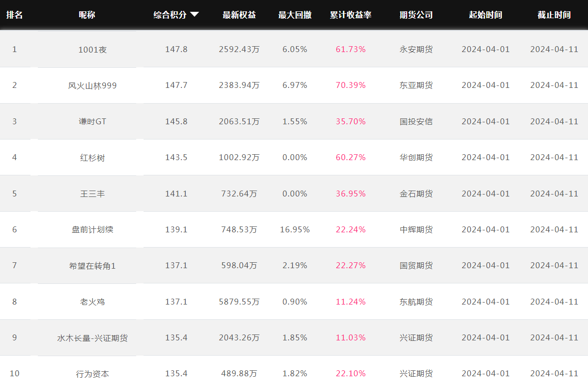Click company 东亚期货
The image size is (588, 390).
[416, 85]
